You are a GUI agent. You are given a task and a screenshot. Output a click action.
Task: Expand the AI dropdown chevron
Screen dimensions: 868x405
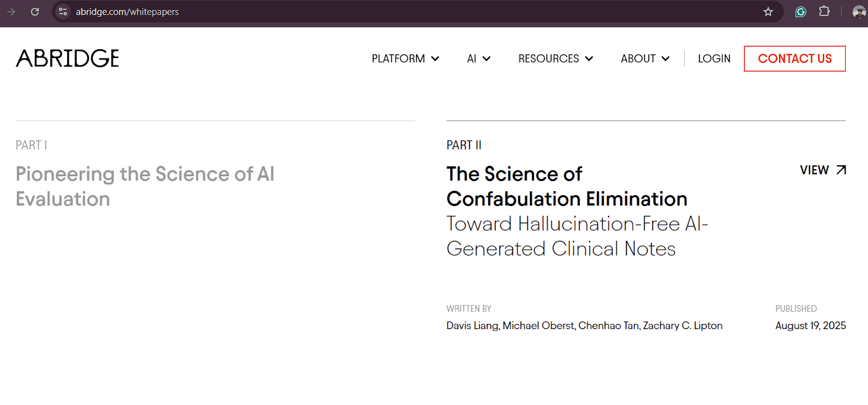[x=487, y=59]
